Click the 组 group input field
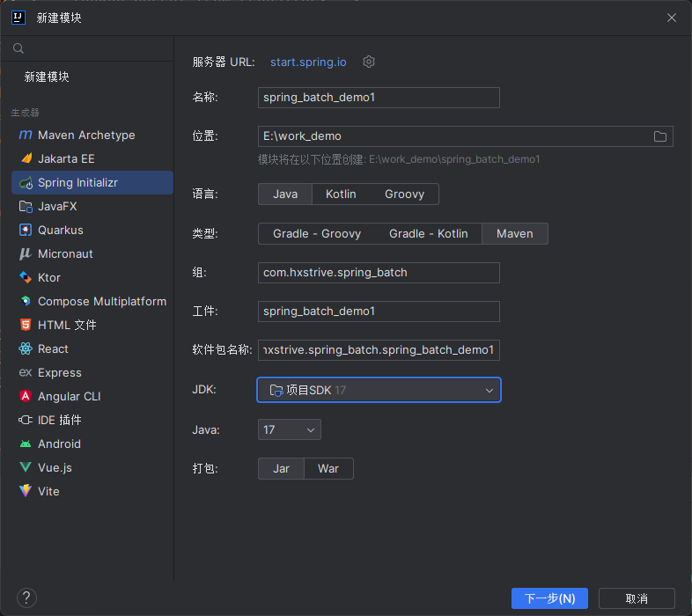The image size is (692, 616). pyautogui.click(x=379, y=273)
